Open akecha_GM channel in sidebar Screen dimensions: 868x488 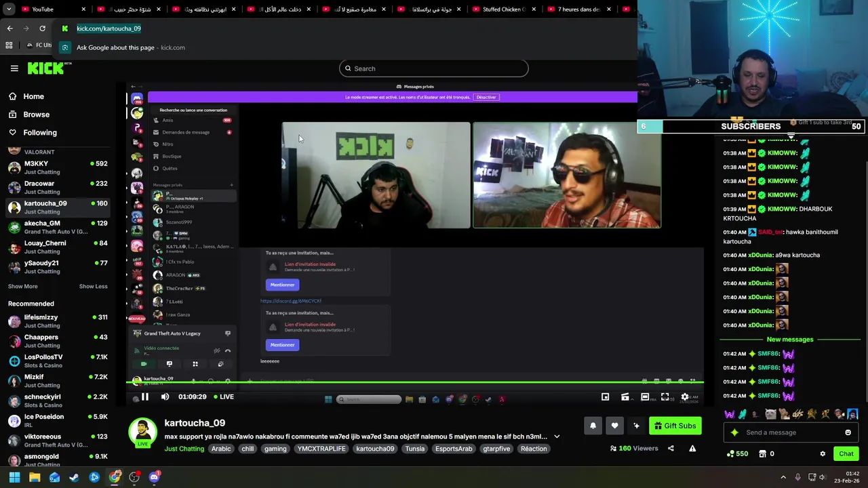tap(58, 227)
